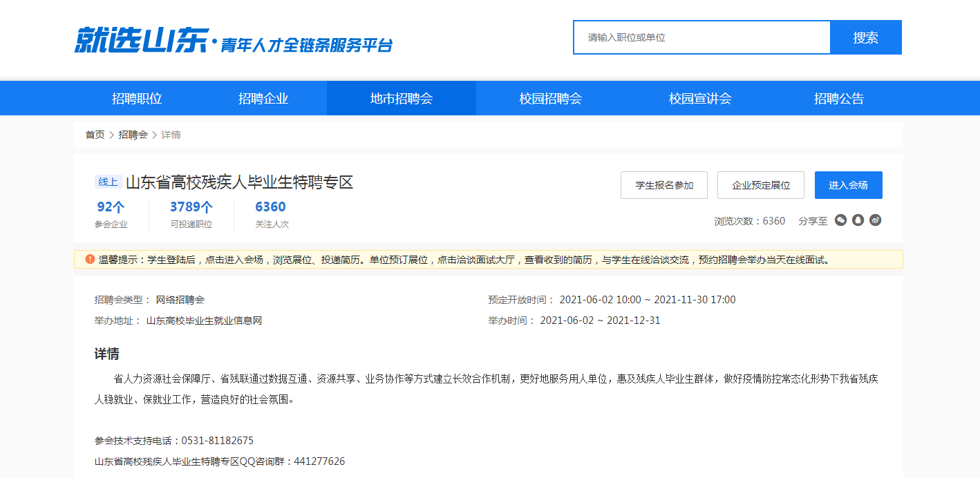Screen dimensions: 980x478
Task: Share the job fair to QQ
Action: point(858,220)
